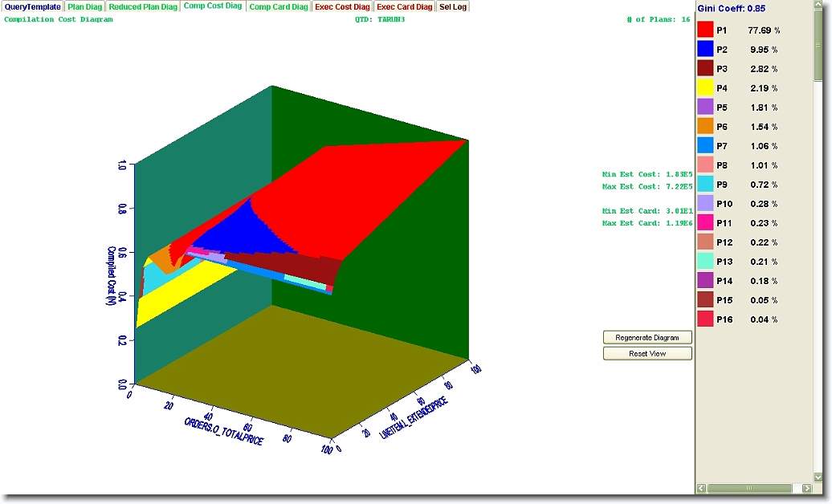Click the legend panel's scroll up arrow
Screen dimensions: 832x504
818,6
